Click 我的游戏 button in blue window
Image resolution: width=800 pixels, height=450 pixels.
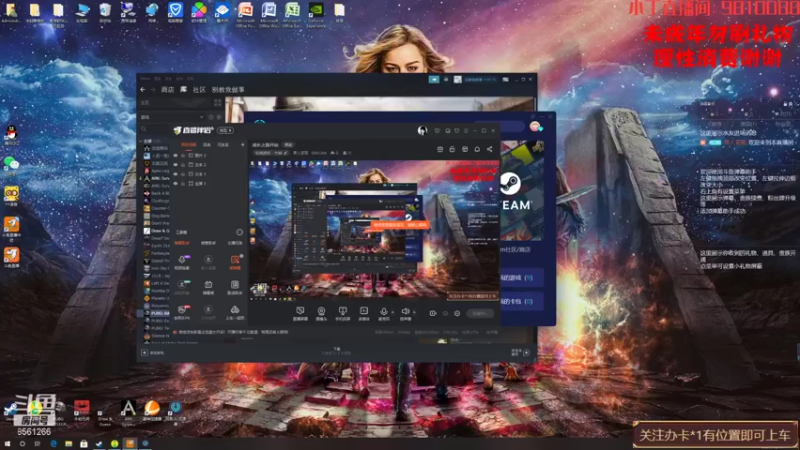(x=520, y=278)
